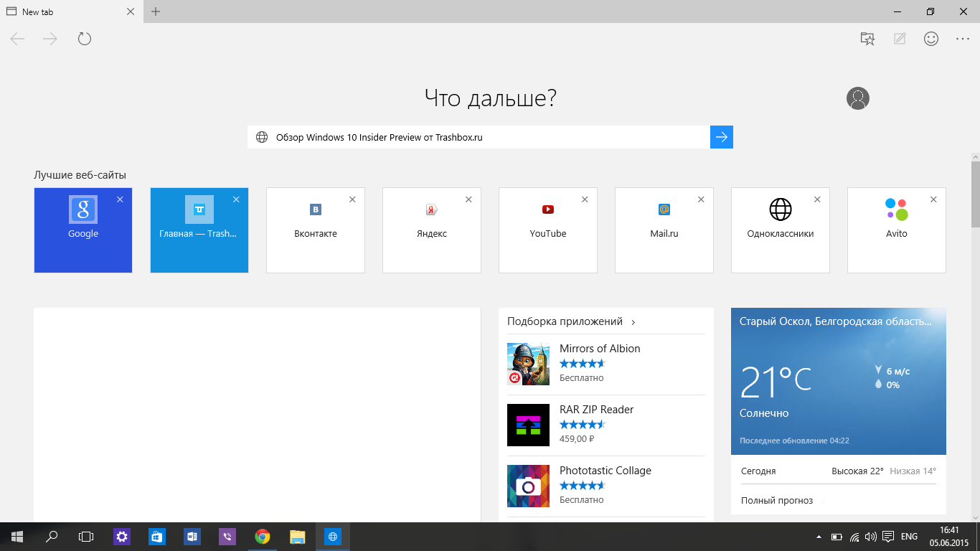The height and width of the screenshot is (551, 980).
Task: Open the Mirrors of Albion app link
Action: pos(599,349)
